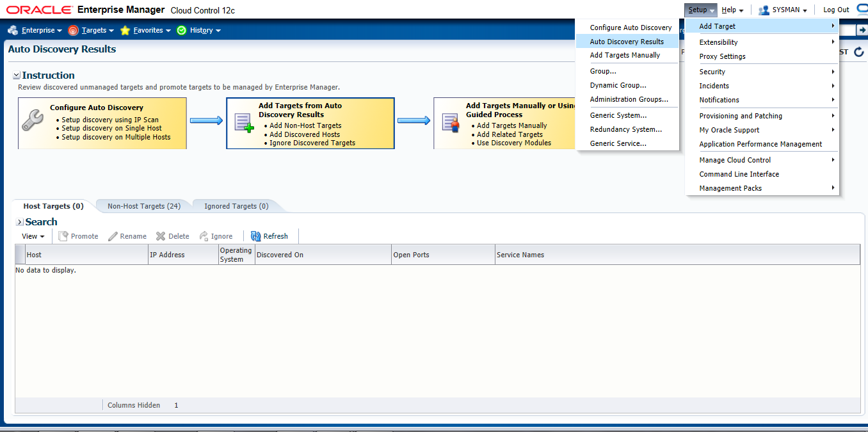Open Proxy Settings from Setup menu
868x432 pixels.
click(722, 56)
